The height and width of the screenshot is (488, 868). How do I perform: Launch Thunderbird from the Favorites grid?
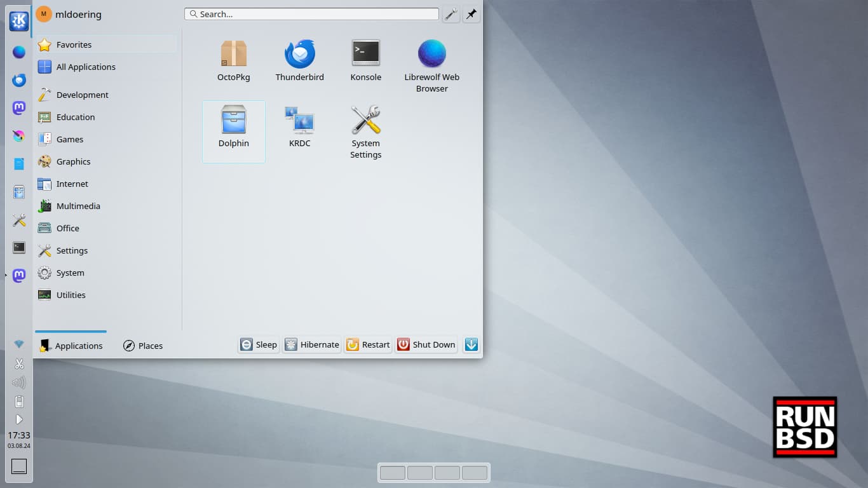[300, 61]
